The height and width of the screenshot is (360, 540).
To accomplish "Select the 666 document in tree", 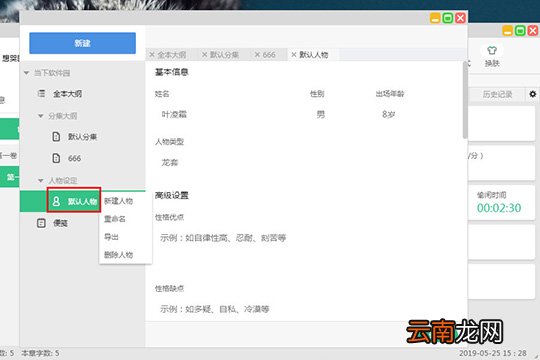I will tap(74, 158).
